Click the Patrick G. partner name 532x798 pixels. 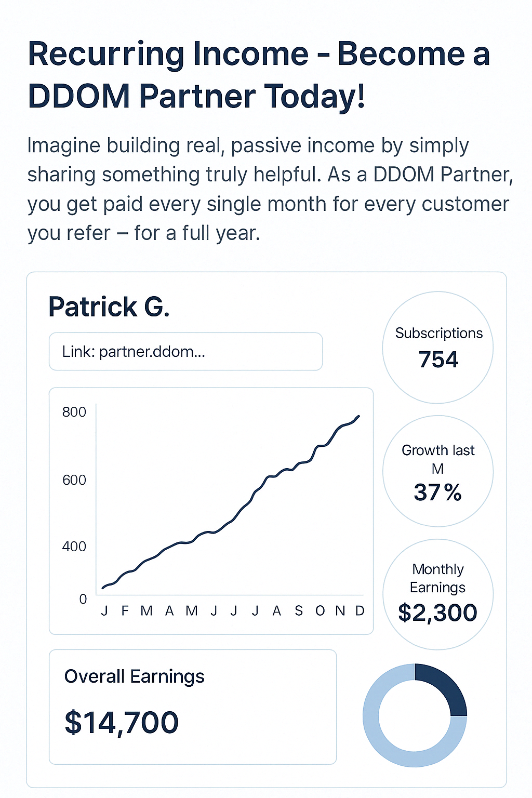coord(109,307)
